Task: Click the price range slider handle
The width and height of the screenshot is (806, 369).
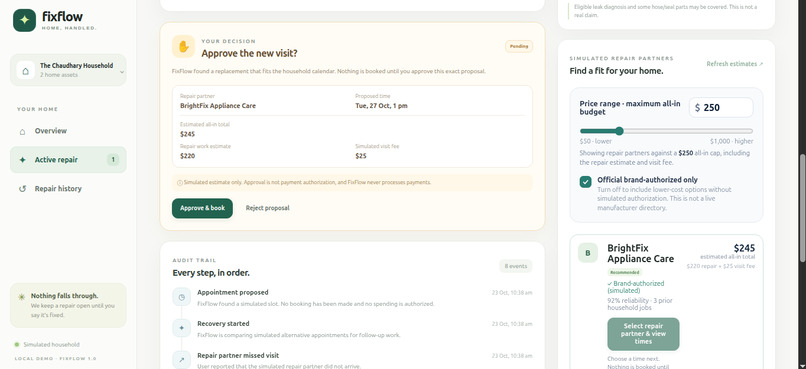Action: click(x=619, y=131)
